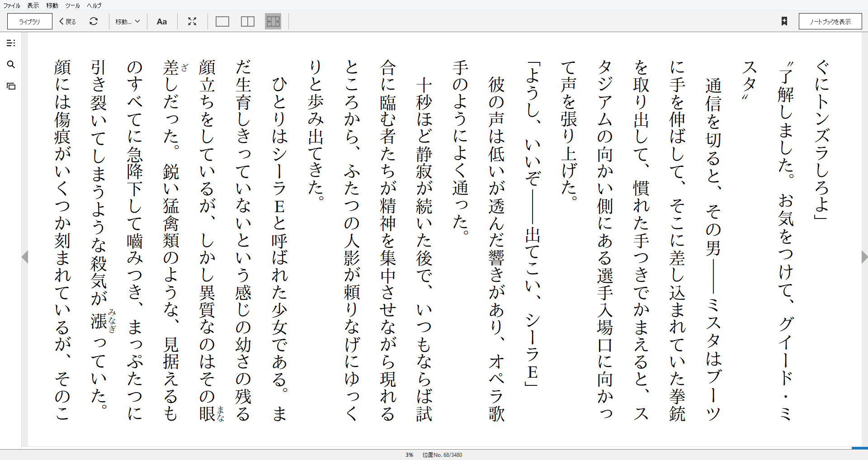Select auto column layout icon

click(273, 21)
